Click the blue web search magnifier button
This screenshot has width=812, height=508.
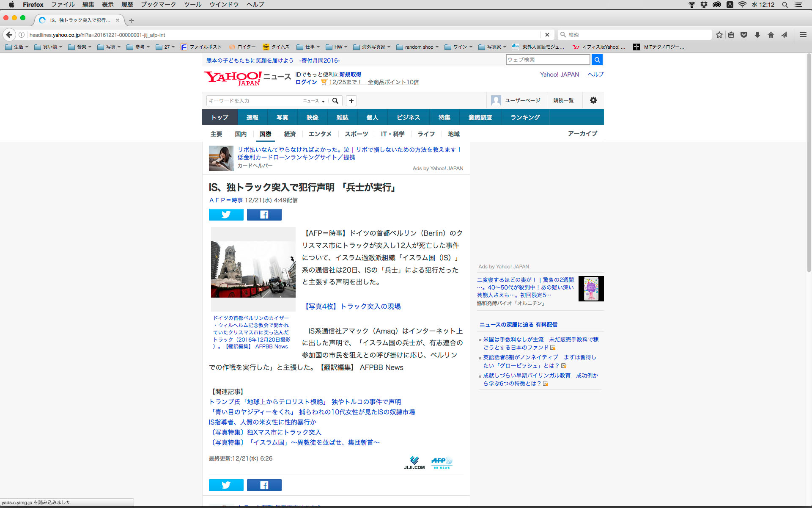click(x=597, y=60)
